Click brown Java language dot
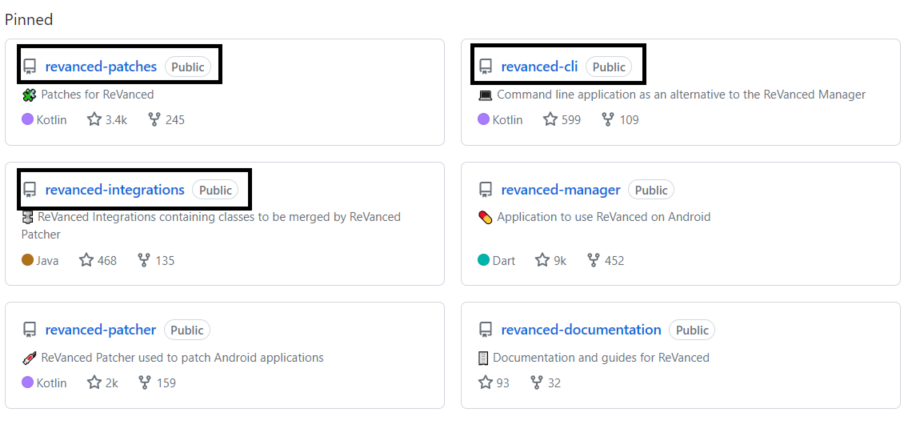 tap(27, 260)
